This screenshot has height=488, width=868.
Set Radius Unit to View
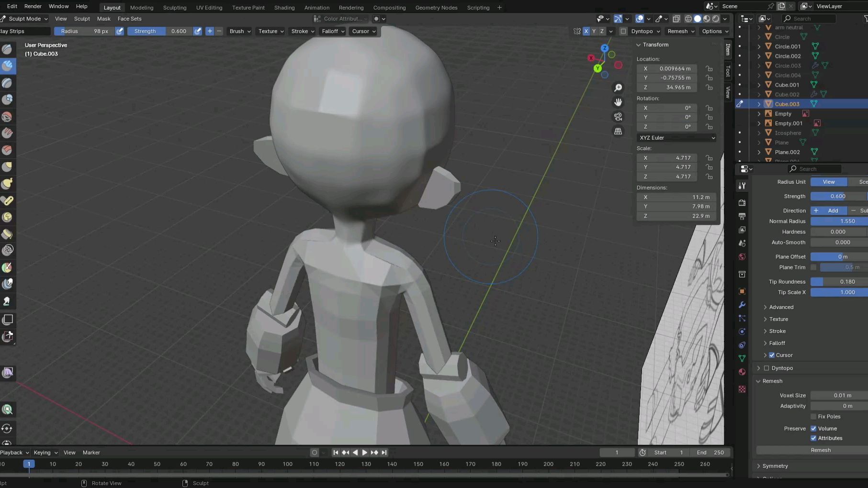(828, 182)
